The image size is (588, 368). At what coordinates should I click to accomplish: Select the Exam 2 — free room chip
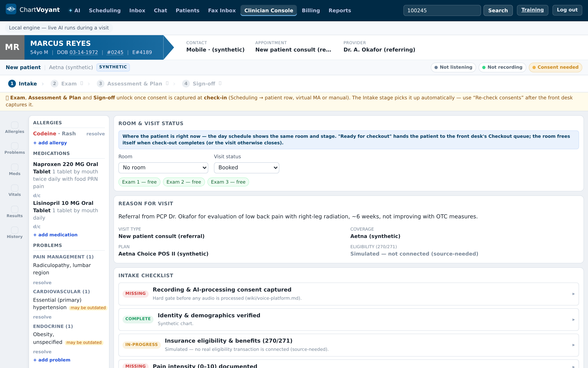click(x=184, y=182)
